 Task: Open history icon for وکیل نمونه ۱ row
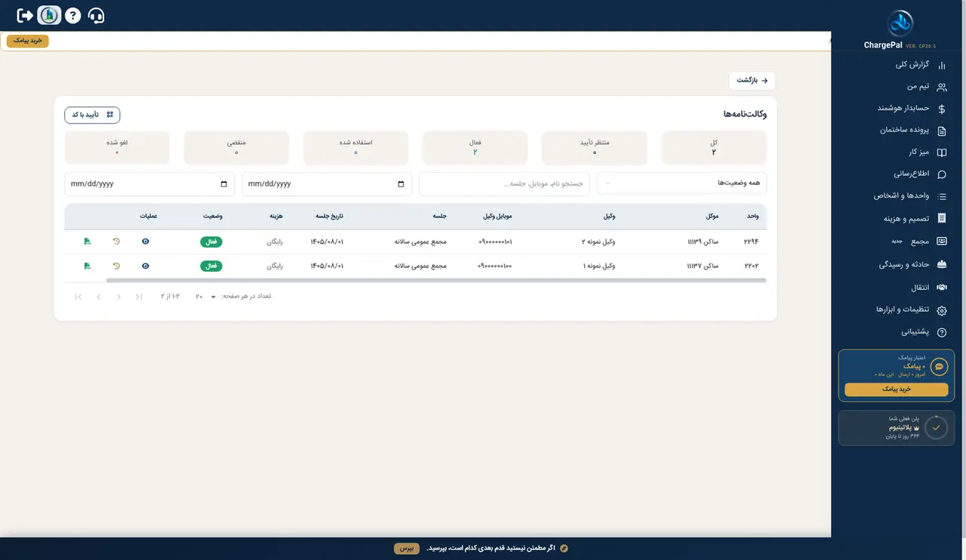point(116,266)
